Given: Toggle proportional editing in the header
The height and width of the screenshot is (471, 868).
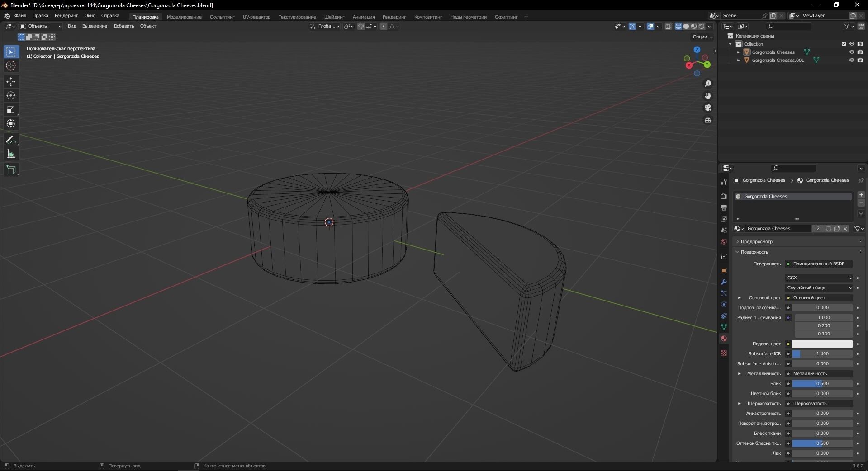Looking at the screenshot, I should [x=384, y=26].
